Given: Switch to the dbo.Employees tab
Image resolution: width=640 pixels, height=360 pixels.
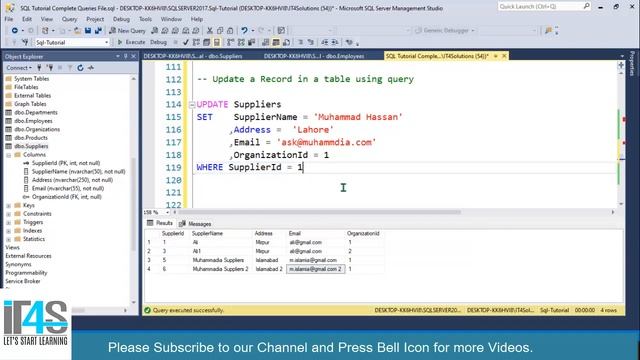Looking at the screenshot, I should (314, 56).
